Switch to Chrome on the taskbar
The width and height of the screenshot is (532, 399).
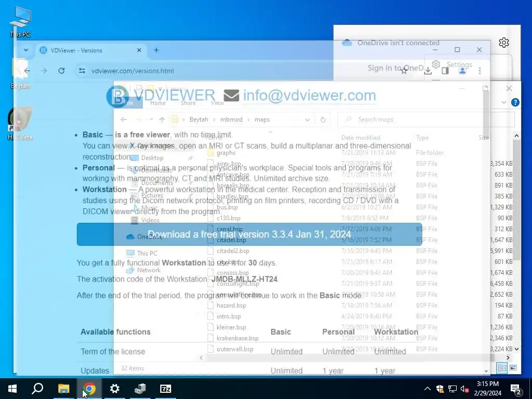[89, 389]
